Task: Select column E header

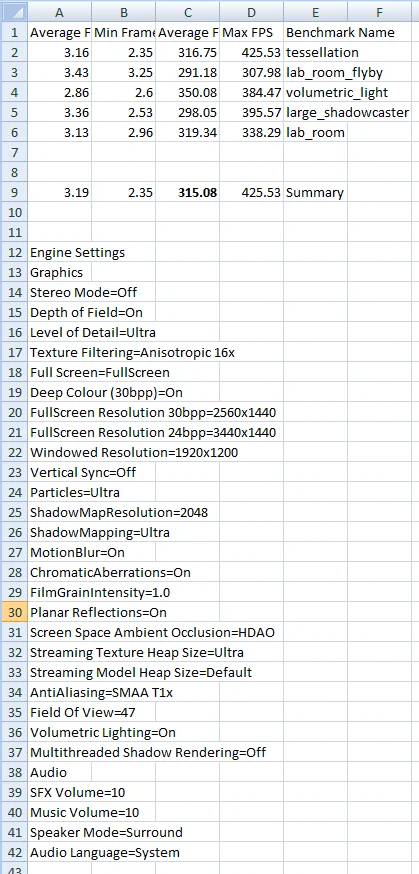Action: 316,12
